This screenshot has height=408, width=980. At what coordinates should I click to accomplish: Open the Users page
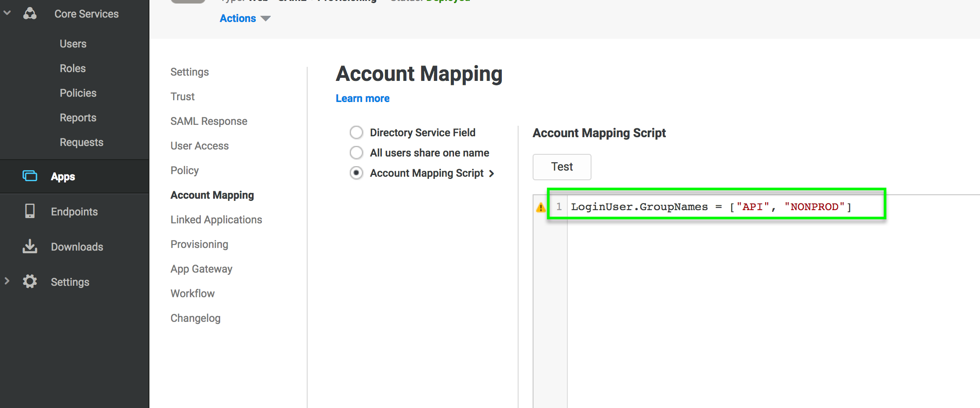(73, 44)
